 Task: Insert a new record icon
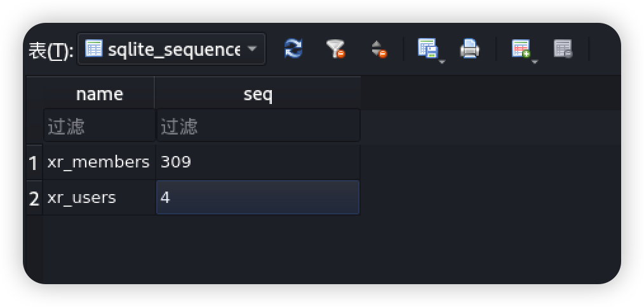[521, 48]
